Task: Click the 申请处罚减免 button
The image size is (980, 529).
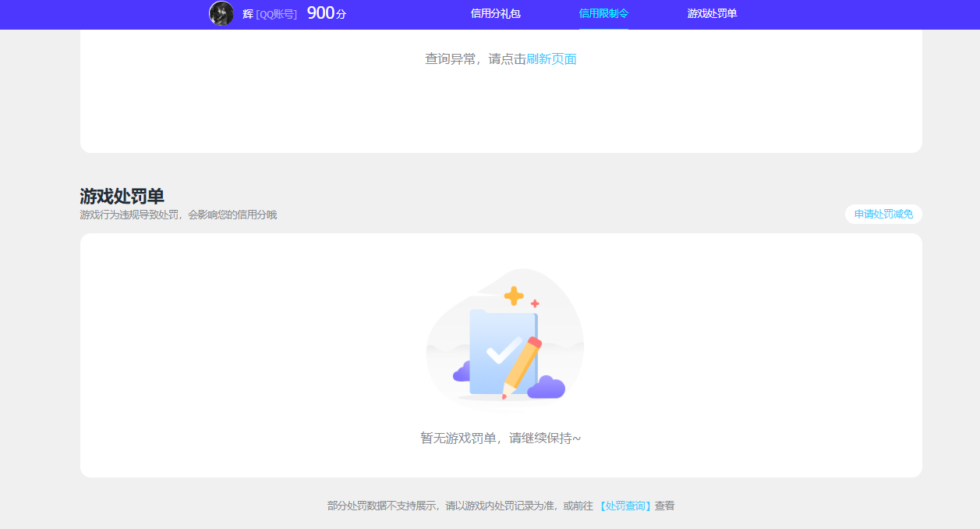Action: pyautogui.click(x=883, y=214)
